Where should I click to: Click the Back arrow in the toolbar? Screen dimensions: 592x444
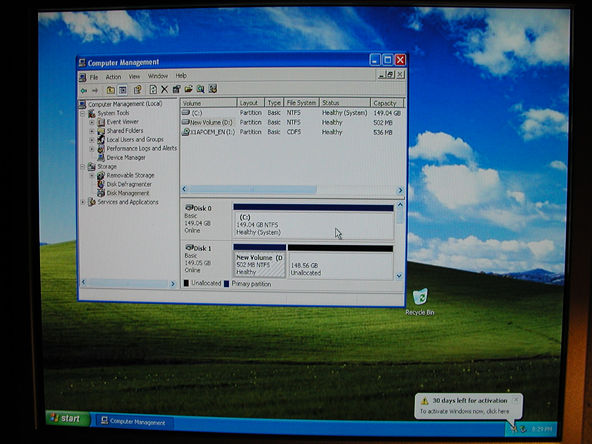click(84, 90)
